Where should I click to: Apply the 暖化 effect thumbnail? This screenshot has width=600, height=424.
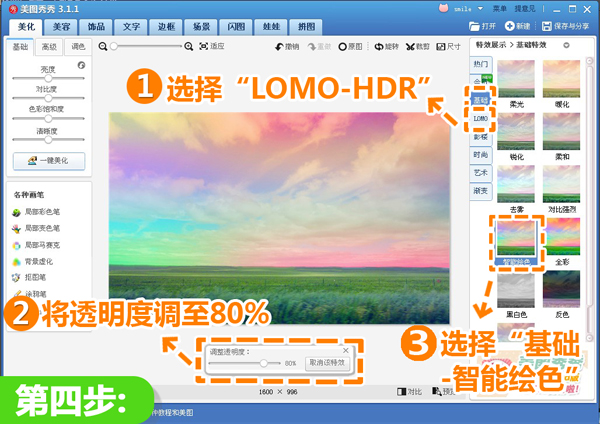point(561,79)
